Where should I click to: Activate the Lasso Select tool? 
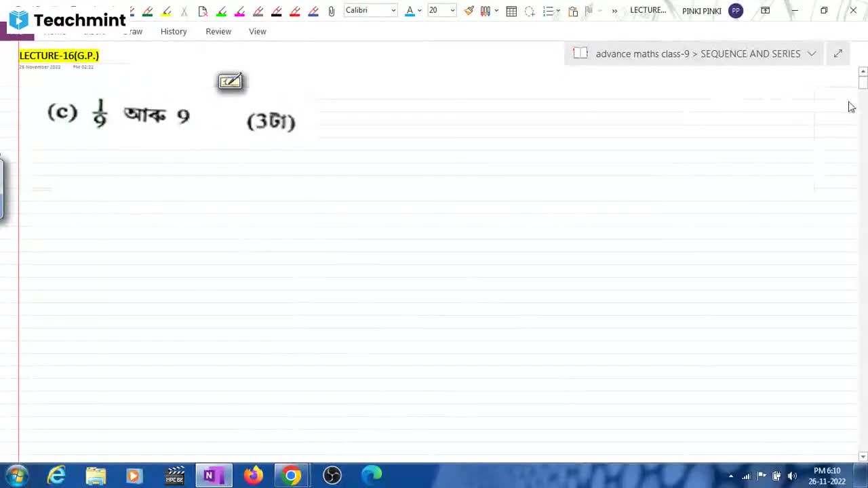coord(530,11)
